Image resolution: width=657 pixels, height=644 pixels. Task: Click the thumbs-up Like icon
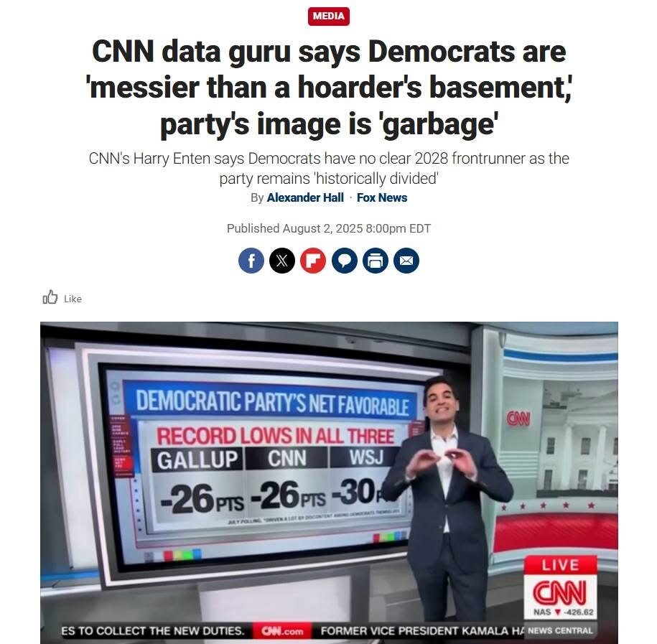(50, 297)
